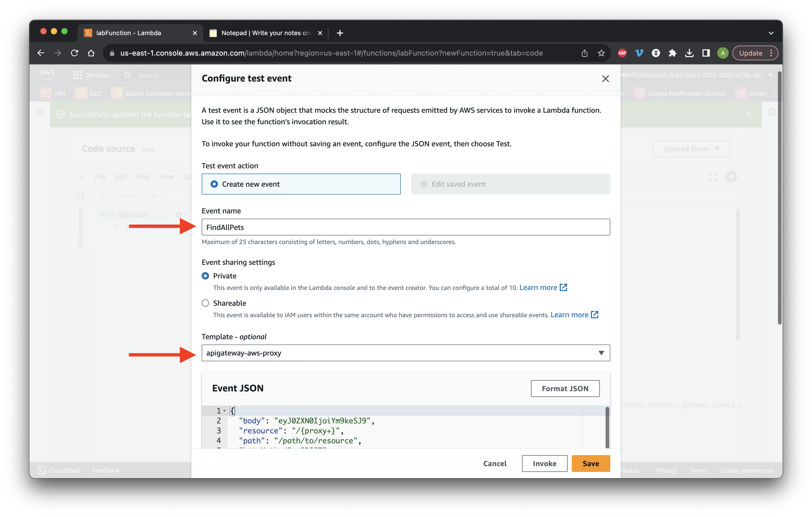Screen dimensions: 812x517
Task: Select Edit saved event radio option
Action: pos(510,184)
